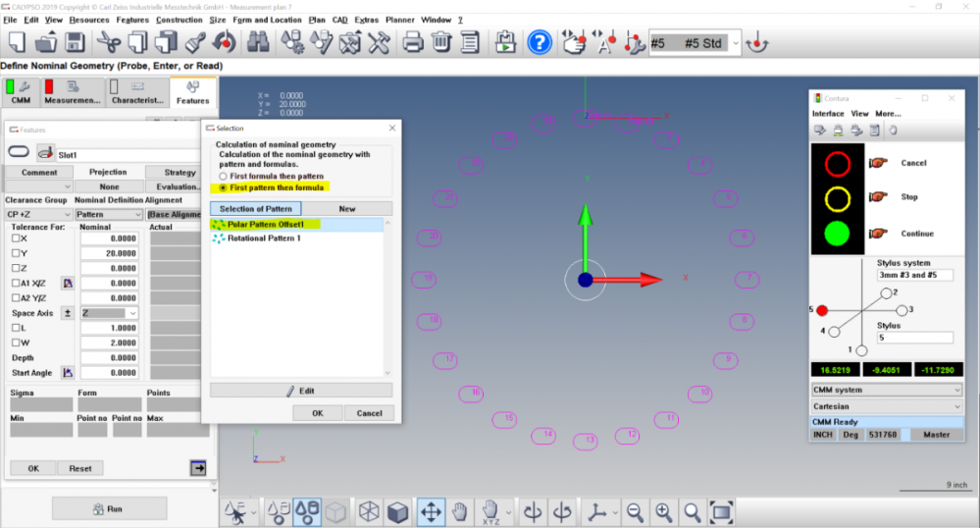
Task: Tick the Y tolerance checkbox
Action: click(x=15, y=253)
